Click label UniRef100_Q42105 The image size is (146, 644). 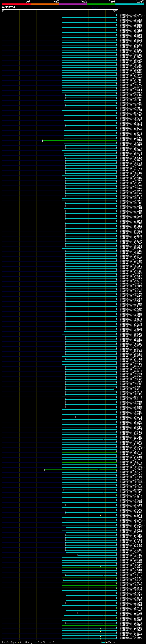(x=131, y=75)
